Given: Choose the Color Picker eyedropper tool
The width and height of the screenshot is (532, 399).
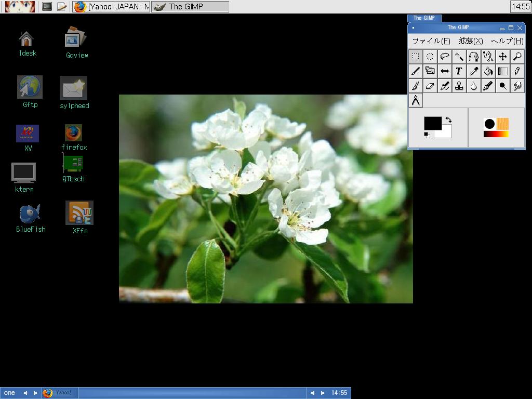Looking at the screenshot, I should [473, 71].
